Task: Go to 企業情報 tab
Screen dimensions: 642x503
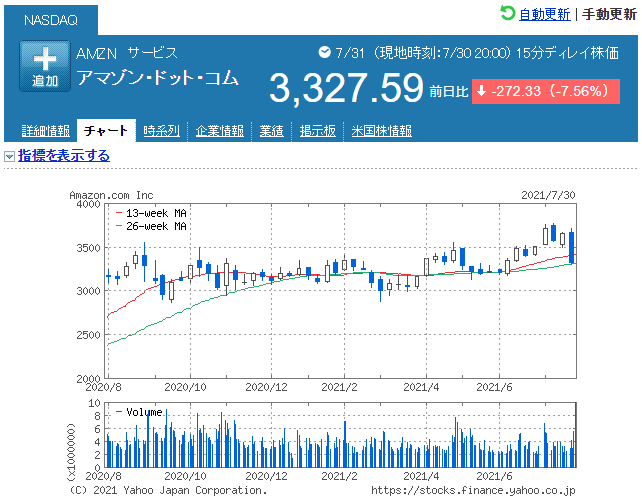Action: coord(219,131)
